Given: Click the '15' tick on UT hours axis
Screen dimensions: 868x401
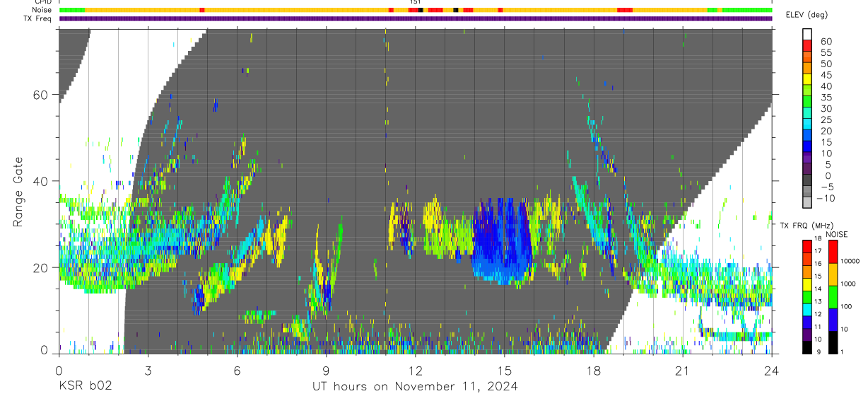Looking at the screenshot, I should (x=505, y=371).
